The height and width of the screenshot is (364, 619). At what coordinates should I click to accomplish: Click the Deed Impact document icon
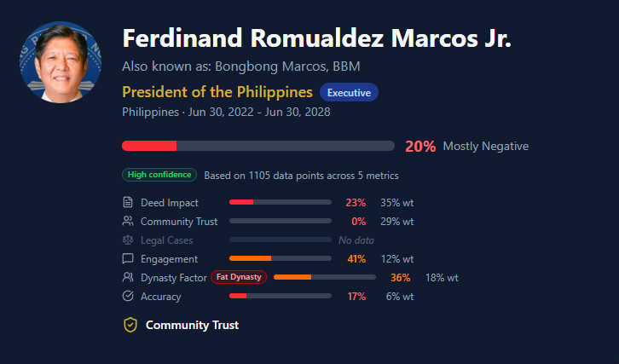(128, 203)
